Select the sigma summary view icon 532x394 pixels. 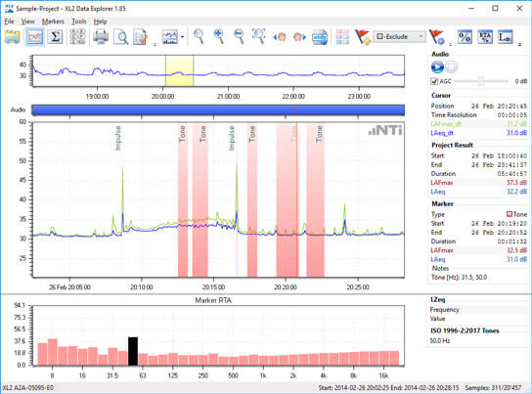click(55, 36)
